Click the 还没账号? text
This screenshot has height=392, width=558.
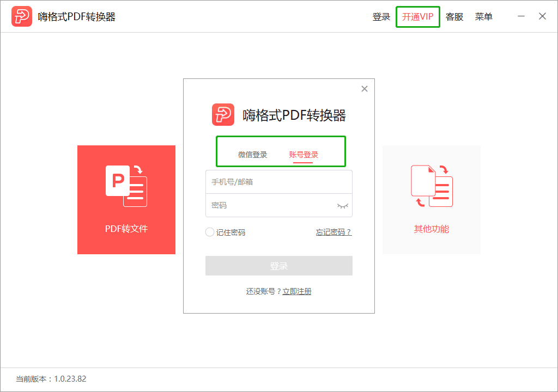pos(264,291)
